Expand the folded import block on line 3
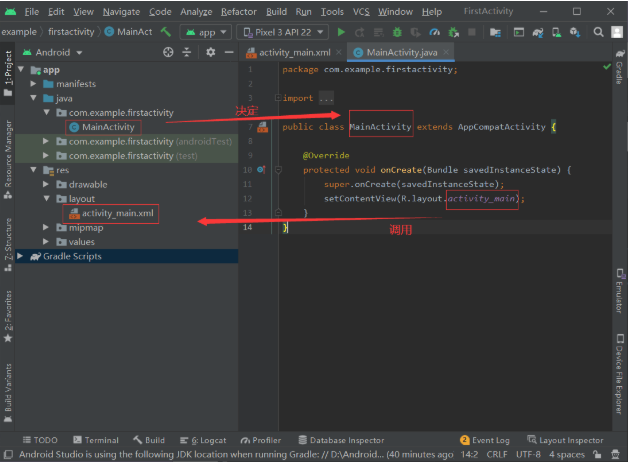The height and width of the screenshot is (463, 629). (x=278, y=97)
